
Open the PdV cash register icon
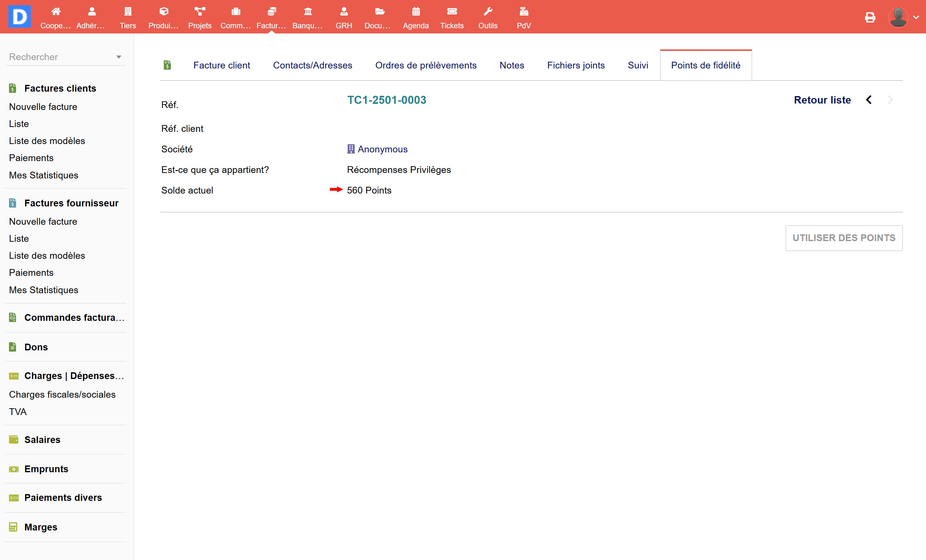coord(523,12)
